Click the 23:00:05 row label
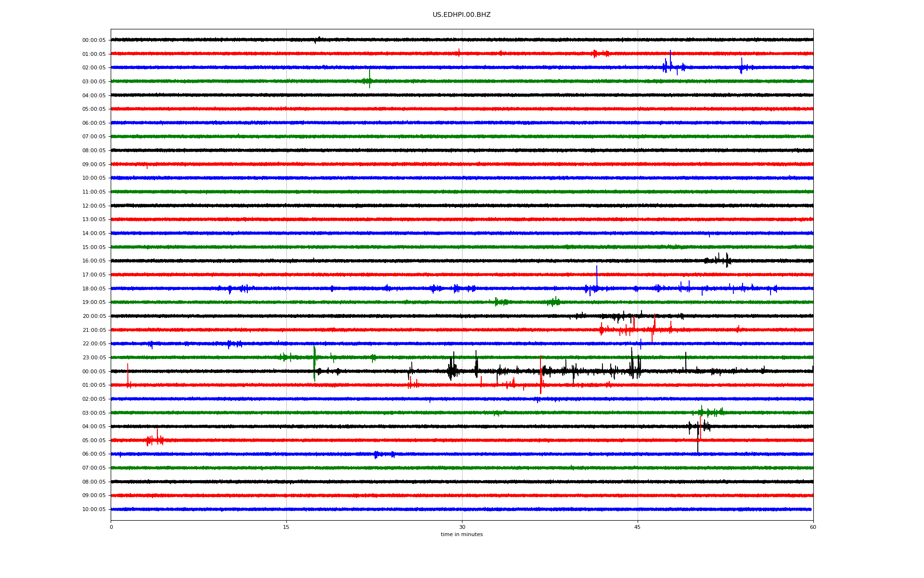 tap(94, 358)
